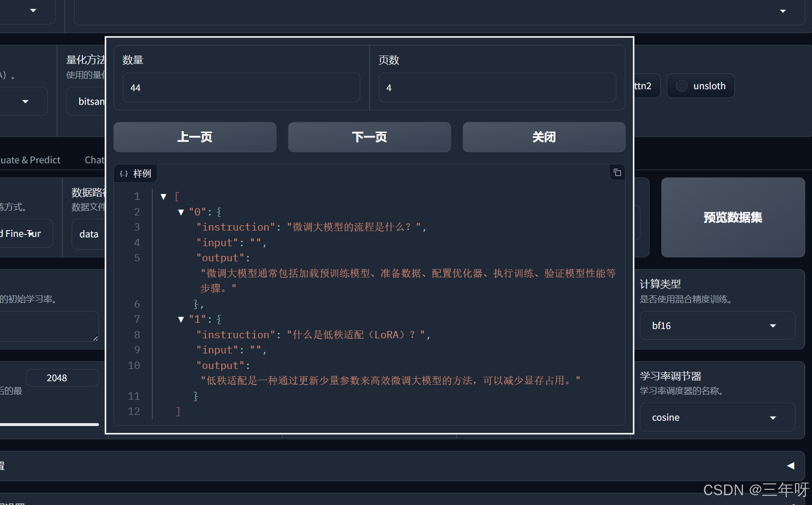Image resolution: width=812 pixels, height=505 pixels.
Task: Click the braces icon beside 样例 label
Action: click(124, 174)
